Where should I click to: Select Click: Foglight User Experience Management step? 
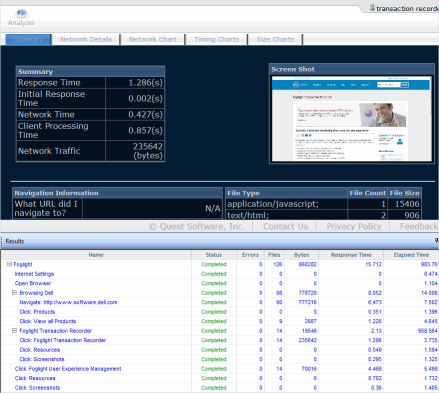click(x=68, y=369)
